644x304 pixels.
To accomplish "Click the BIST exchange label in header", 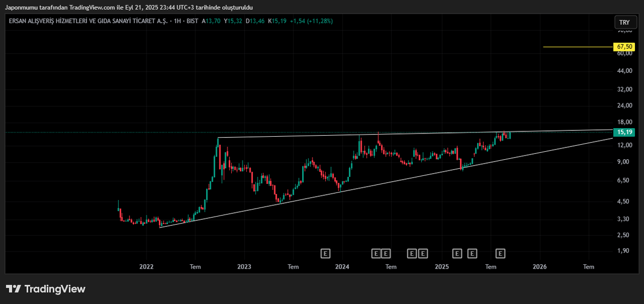I will (192, 21).
